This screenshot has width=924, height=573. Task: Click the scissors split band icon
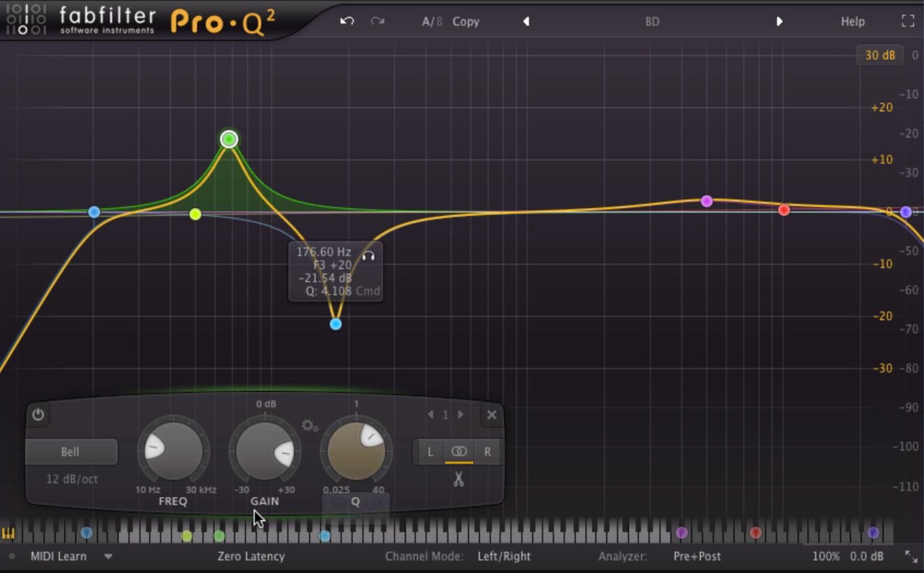[458, 479]
